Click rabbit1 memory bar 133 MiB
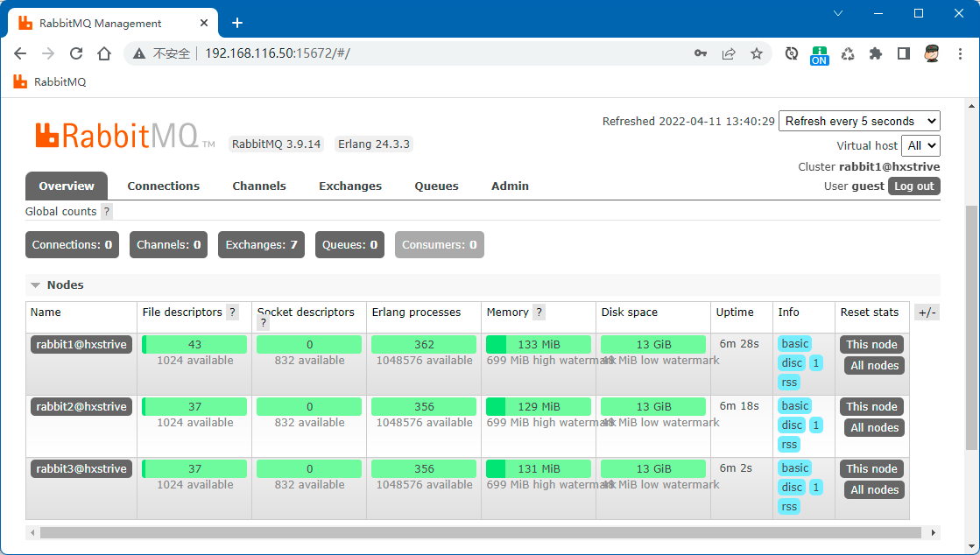Screen dimensions: 980x555 pos(538,344)
